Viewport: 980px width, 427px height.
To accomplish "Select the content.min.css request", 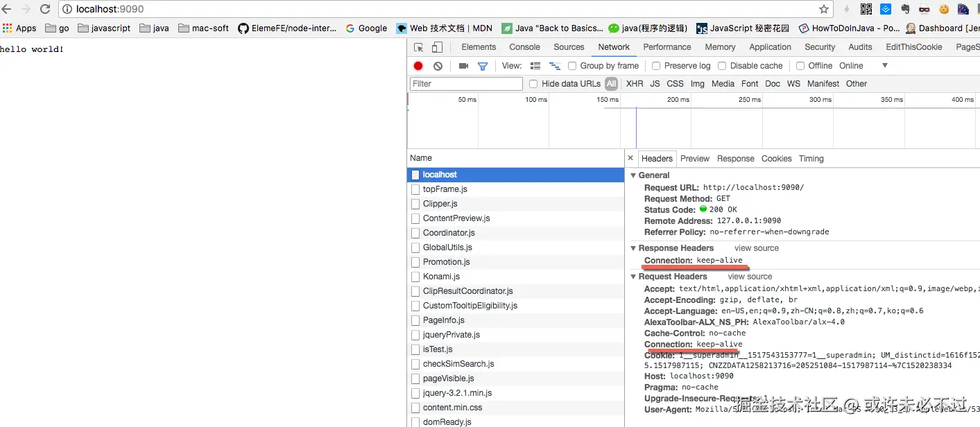I will pyautogui.click(x=515, y=408).
